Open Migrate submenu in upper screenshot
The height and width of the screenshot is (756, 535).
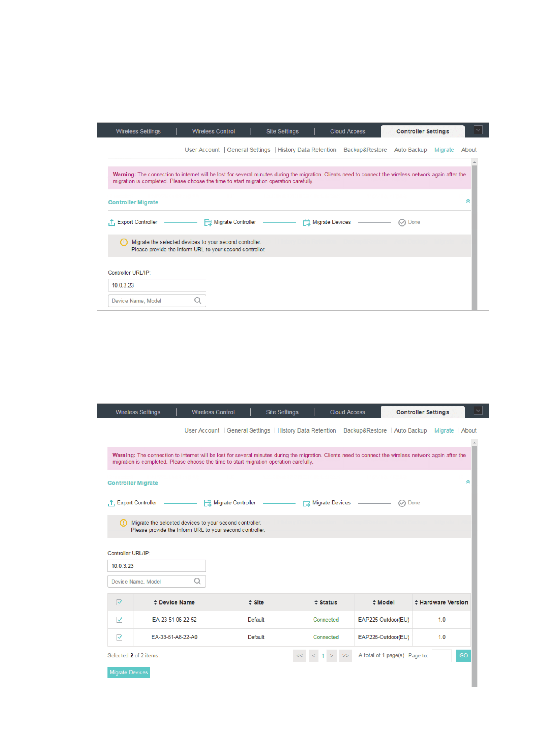pos(444,150)
